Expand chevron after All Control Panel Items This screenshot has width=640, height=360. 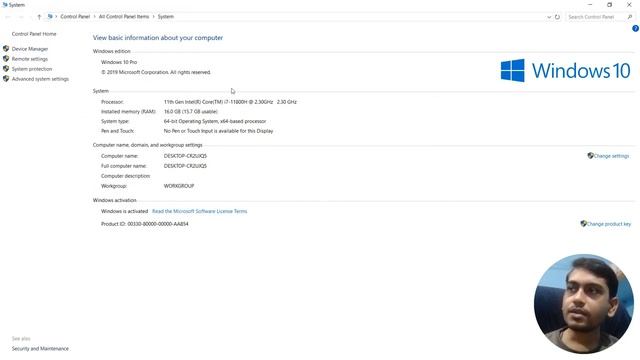point(153,17)
